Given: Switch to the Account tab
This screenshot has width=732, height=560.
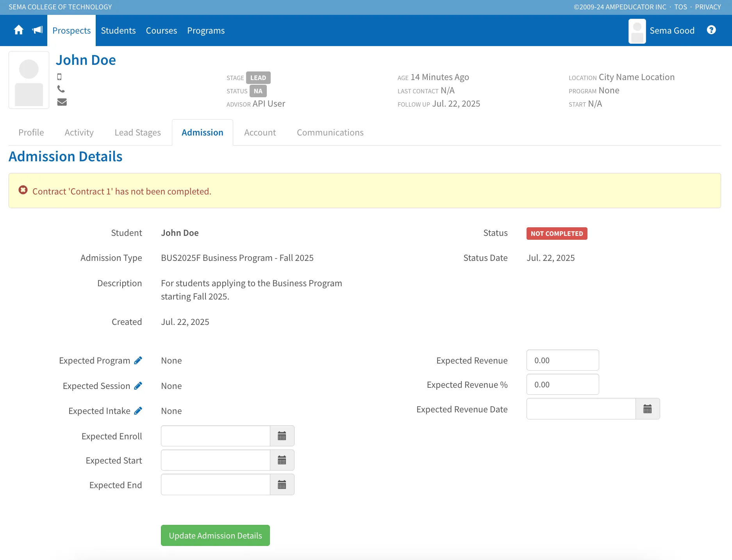Looking at the screenshot, I should pyautogui.click(x=260, y=132).
